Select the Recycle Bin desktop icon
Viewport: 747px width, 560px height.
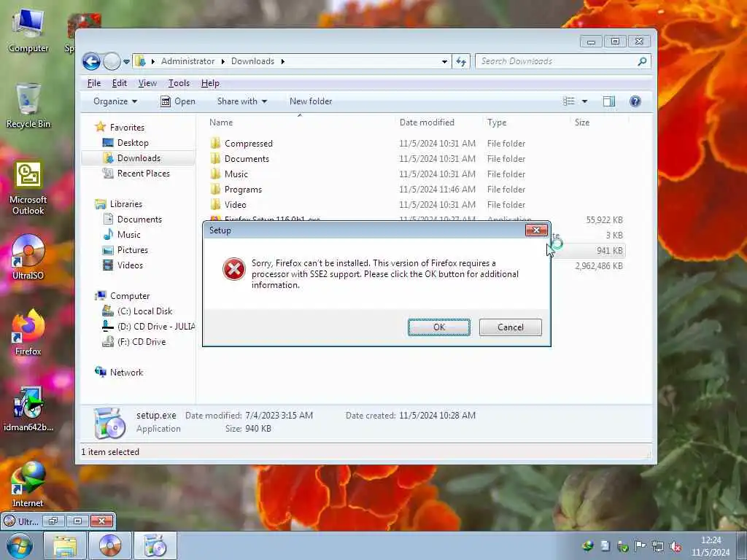coord(28,106)
